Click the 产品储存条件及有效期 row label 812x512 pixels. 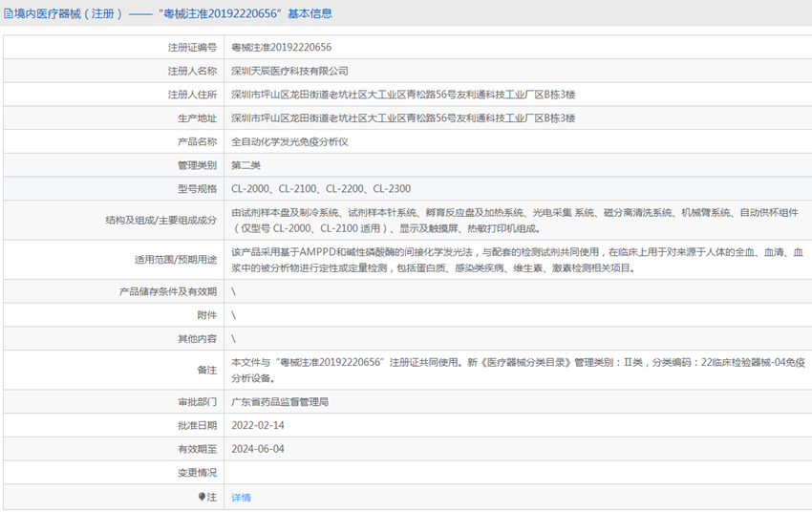(168, 291)
